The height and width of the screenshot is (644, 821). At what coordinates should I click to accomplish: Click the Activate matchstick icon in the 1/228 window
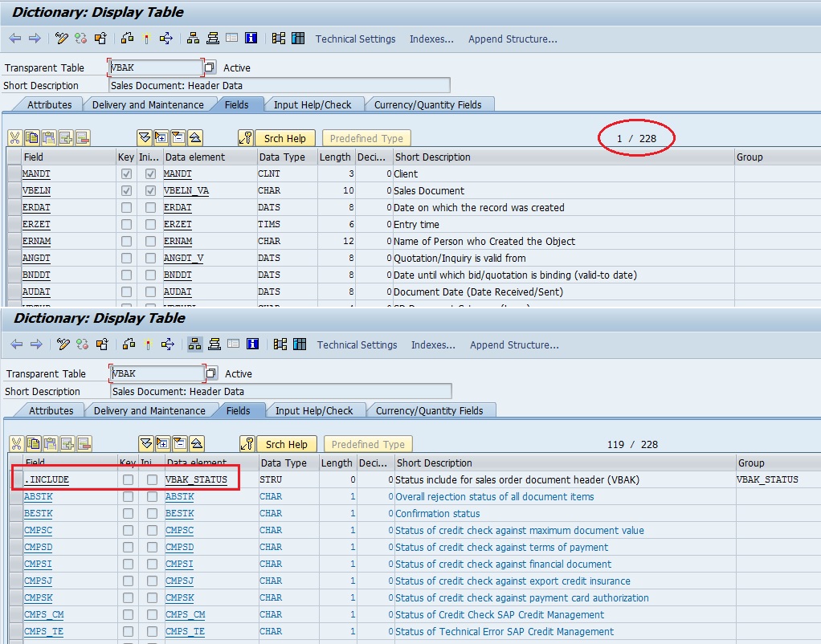pyautogui.click(x=146, y=39)
